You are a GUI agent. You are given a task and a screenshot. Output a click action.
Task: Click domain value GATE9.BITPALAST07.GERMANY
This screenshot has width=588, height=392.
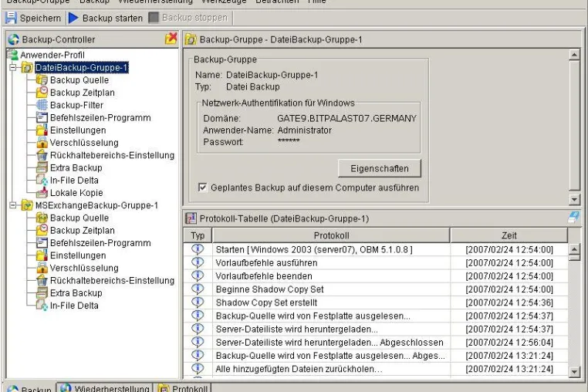tap(347, 119)
